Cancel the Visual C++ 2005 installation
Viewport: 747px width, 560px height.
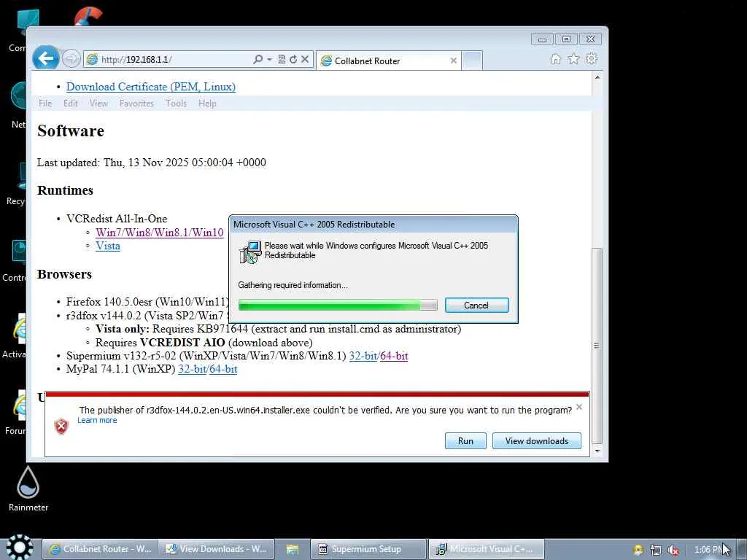tap(477, 306)
